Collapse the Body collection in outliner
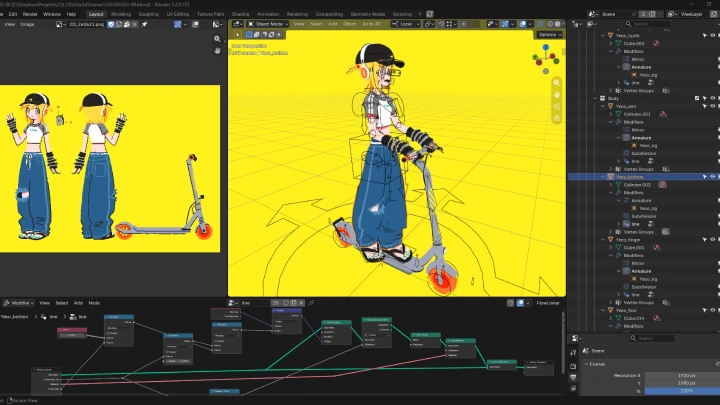This screenshot has width=720, height=405. (x=595, y=98)
